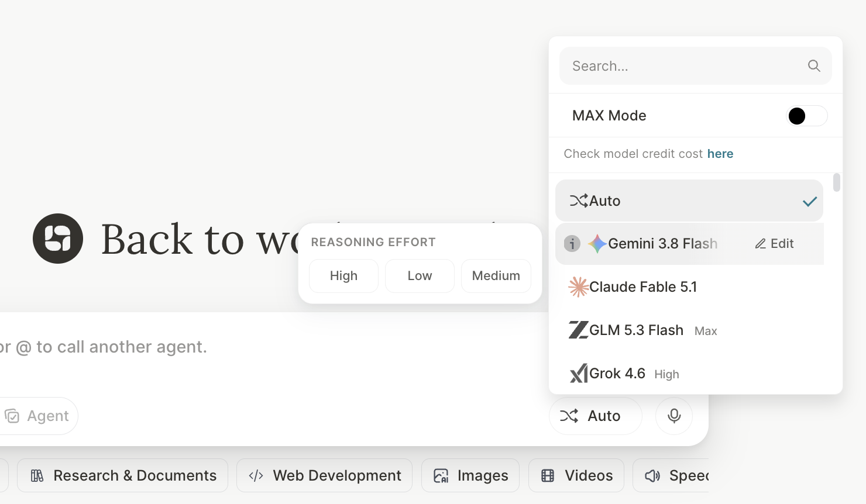Open the Speech category chip
Image resolution: width=866 pixels, height=504 pixels.
[x=671, y=475]
